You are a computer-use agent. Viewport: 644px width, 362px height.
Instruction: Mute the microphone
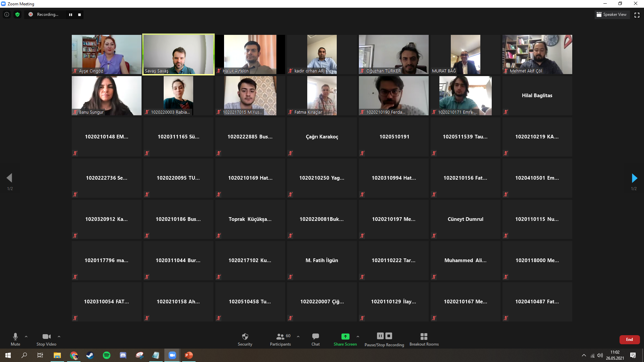15,339
